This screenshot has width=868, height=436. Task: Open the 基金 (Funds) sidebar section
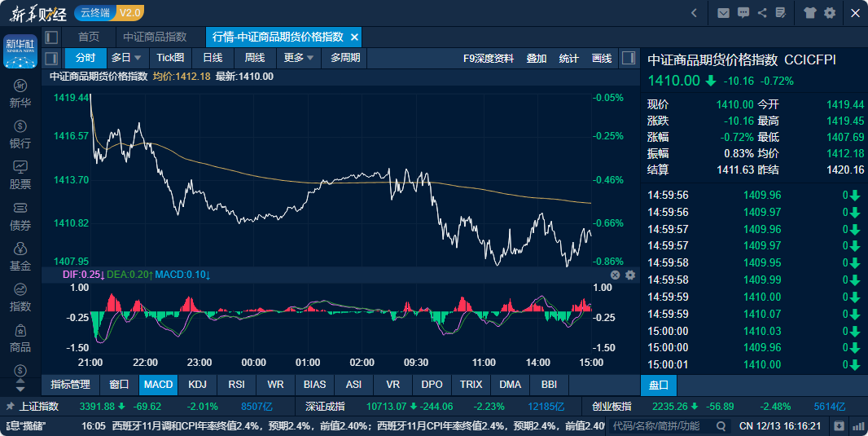[x=20, y=257]
